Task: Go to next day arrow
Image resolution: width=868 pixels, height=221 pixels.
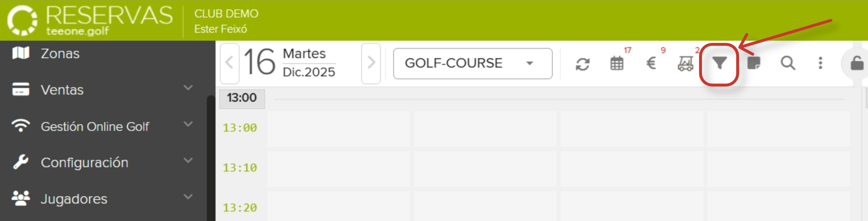Action: [x=371, y=63]
